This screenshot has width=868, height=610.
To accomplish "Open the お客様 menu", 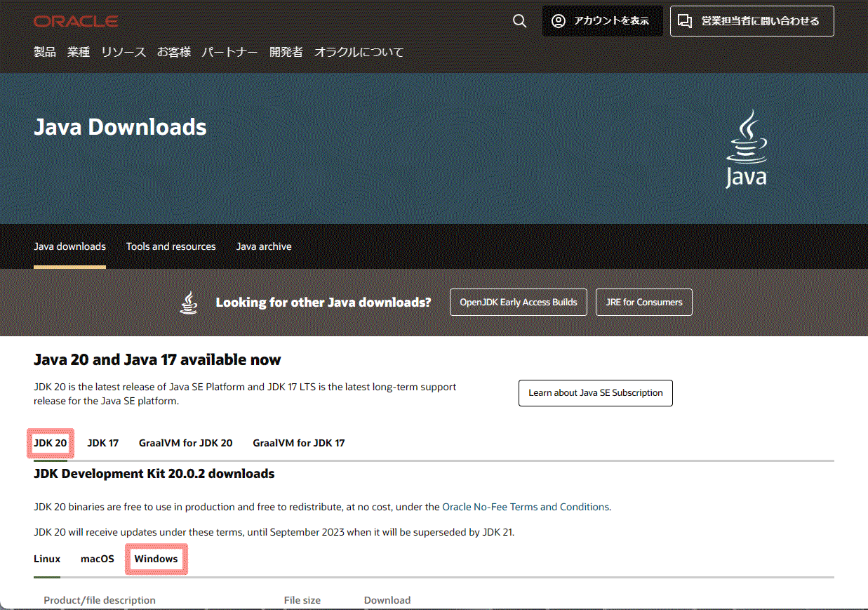I will pos(174,52).
